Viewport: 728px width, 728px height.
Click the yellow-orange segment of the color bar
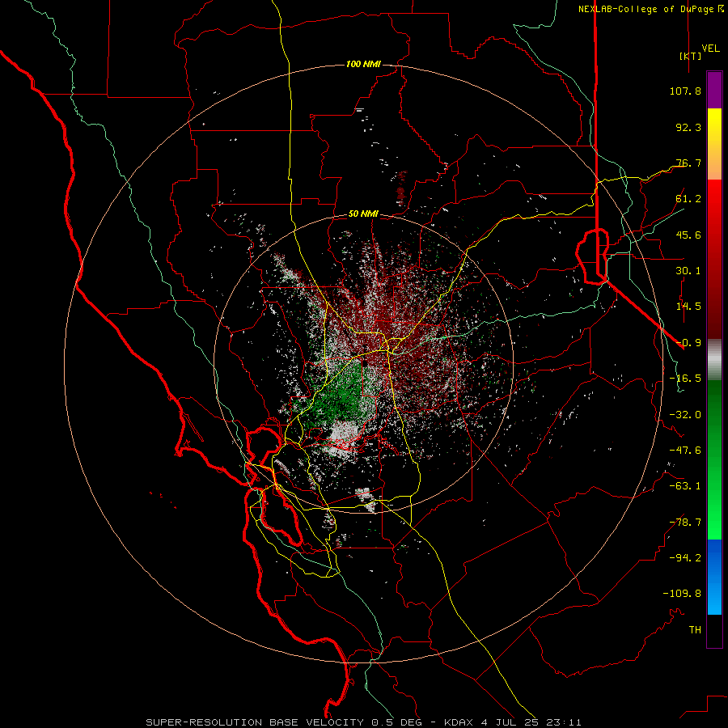714,144
